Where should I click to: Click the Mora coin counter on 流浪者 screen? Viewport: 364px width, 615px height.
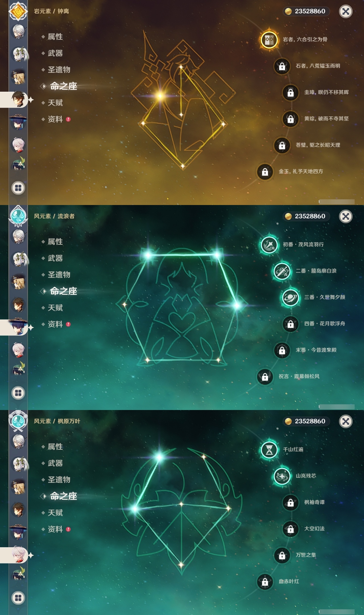pos(307,216)
